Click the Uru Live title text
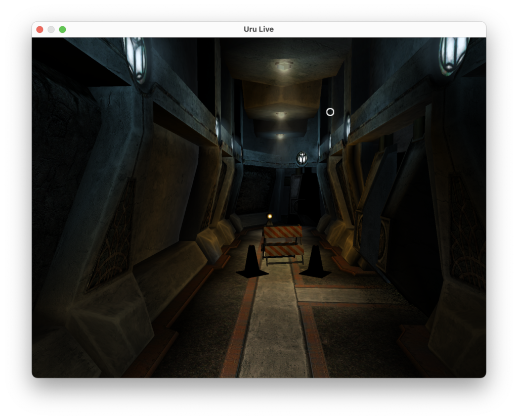 pos(258,29)
